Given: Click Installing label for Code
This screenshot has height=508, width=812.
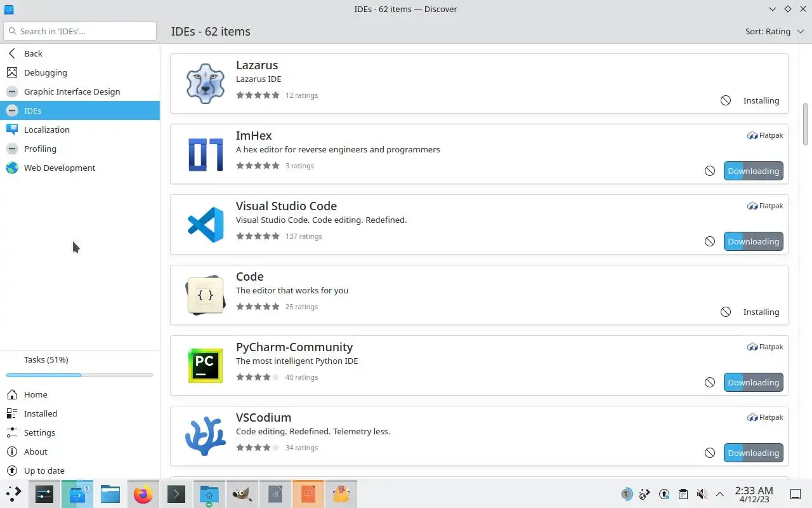Looking at the screenshot, I should [761, 312].
